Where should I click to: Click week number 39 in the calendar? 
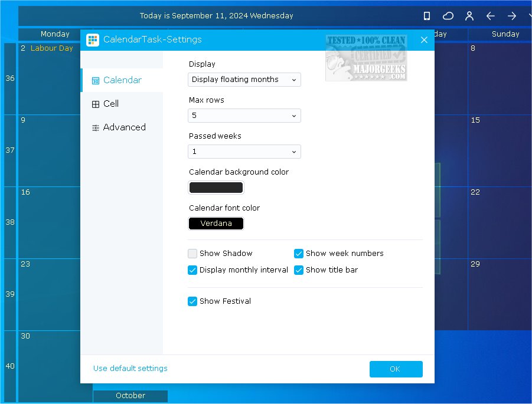click(x=10, y=294)
